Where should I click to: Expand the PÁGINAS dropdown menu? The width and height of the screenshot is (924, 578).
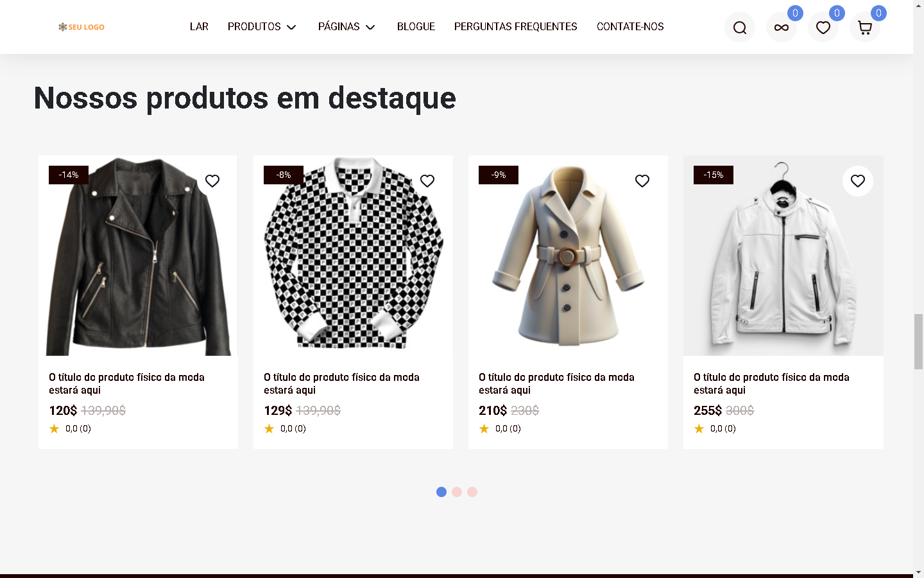[346, 27]
